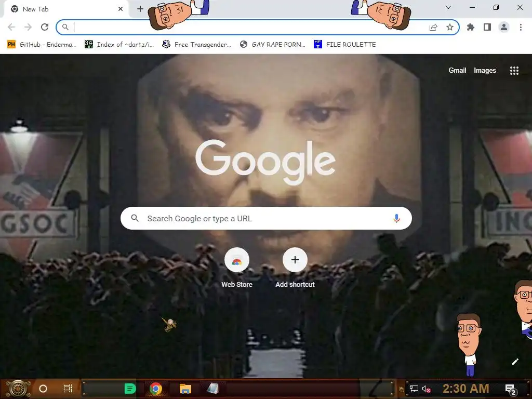
Task: Open the Google apps grid
Action: [x=514, y=70]
